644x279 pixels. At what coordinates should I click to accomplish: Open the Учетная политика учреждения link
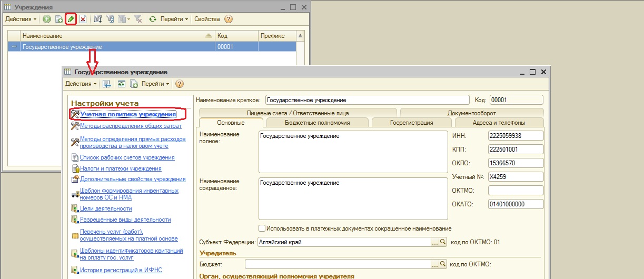(127, 114)
